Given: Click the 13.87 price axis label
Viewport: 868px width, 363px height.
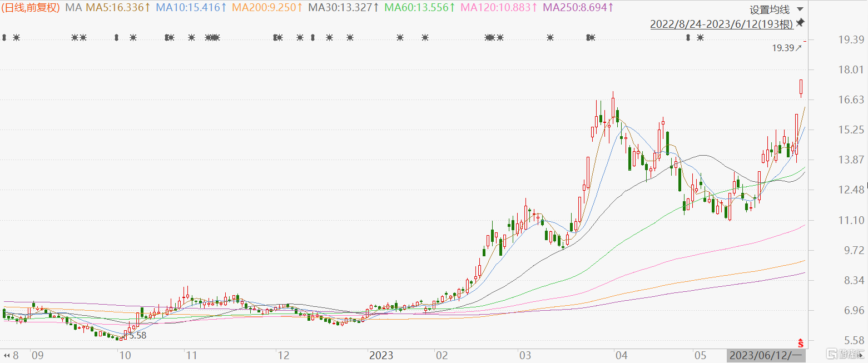Looking at the screenshot, I should (x=850, y=160).
